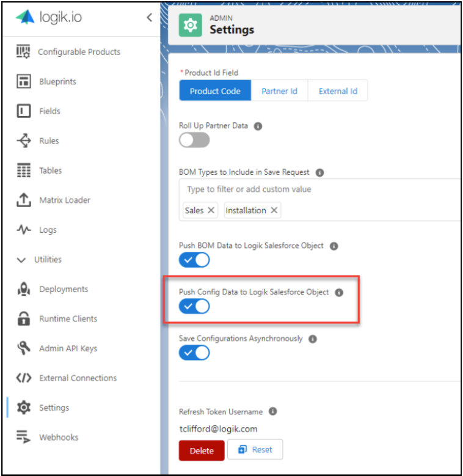Open the Tables page
This screenshot has height=476, width=463.
click(50, 170)
